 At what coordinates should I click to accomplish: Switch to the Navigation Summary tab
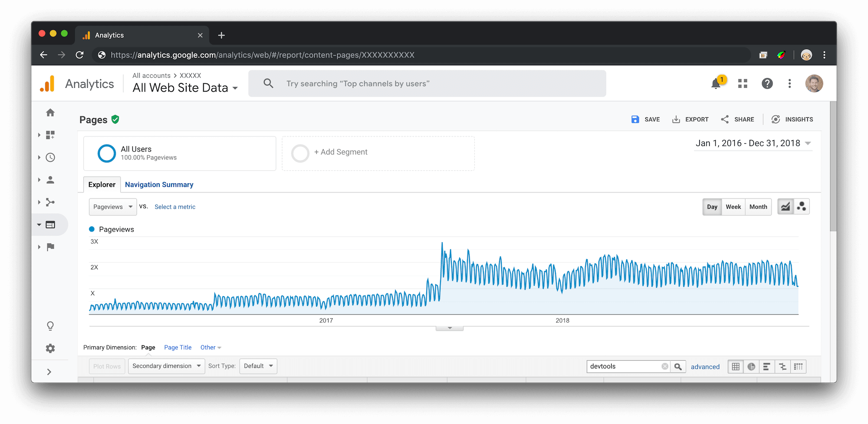tap(159, 184)
